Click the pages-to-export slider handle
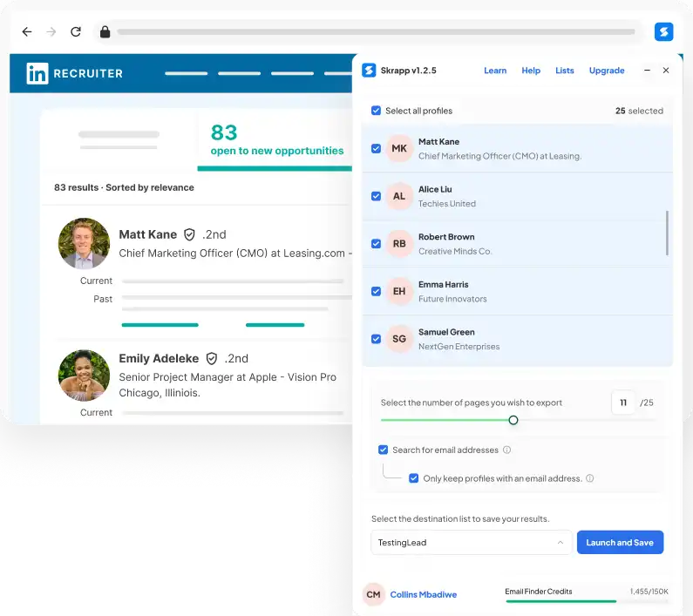The image size is (693, 616). click(x=513, y=420)
